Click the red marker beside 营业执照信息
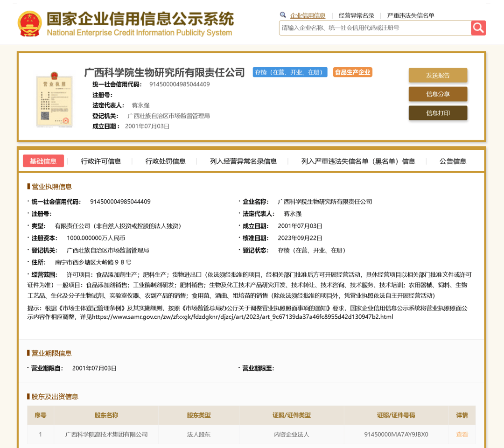Screen dimensions: 504x448 point(28,187)
